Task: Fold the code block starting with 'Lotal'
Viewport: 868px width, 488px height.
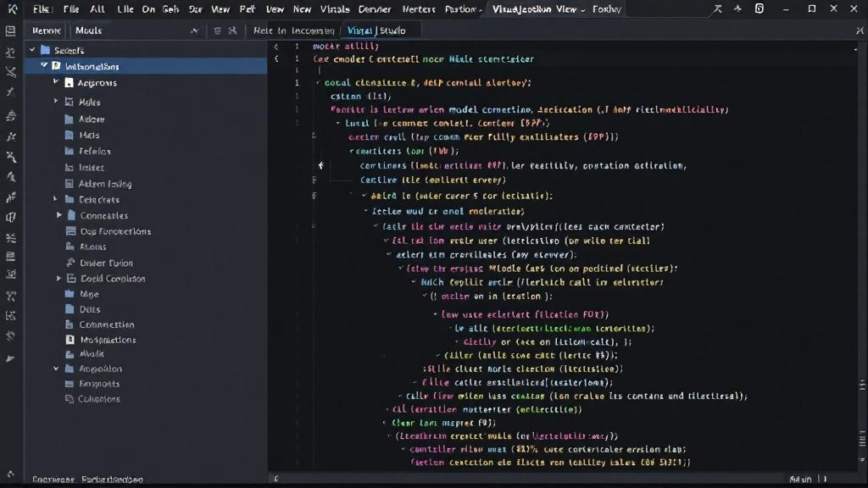Action: (x=338, y=123)
